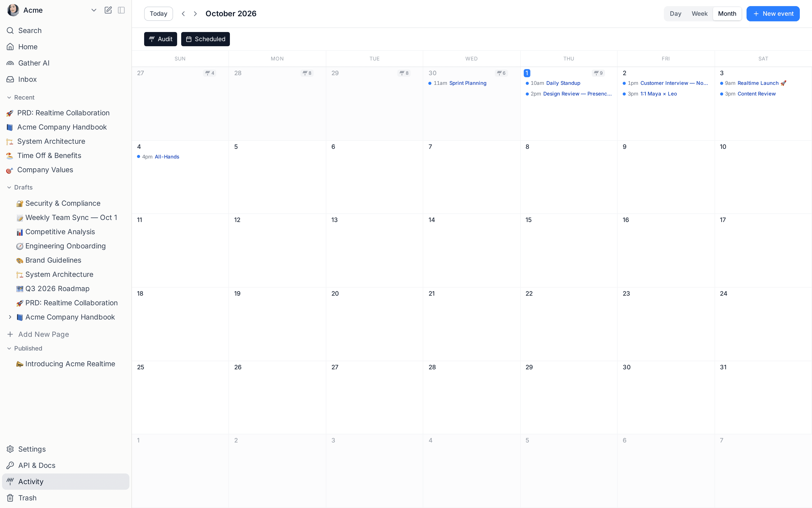The height and width of the screenshot is (508, 812).
Task: Open the API & Docs key icon
Action: tap(10, 465)
